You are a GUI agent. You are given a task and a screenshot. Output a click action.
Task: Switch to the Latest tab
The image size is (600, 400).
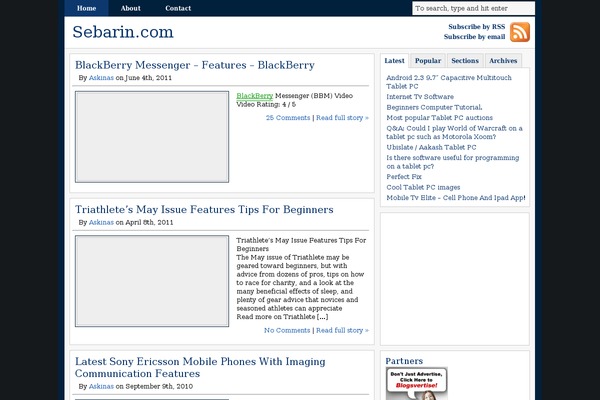click(x=394, y=60)
